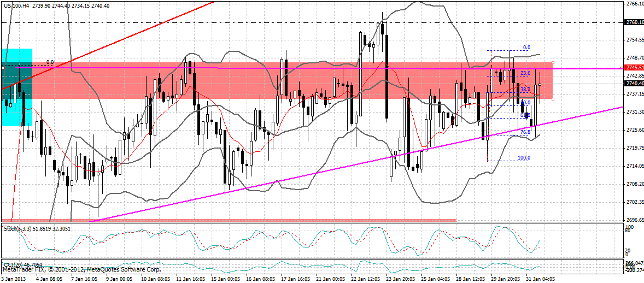
Task: Click the 2708.20 price axis label
Action: (635, 184)
